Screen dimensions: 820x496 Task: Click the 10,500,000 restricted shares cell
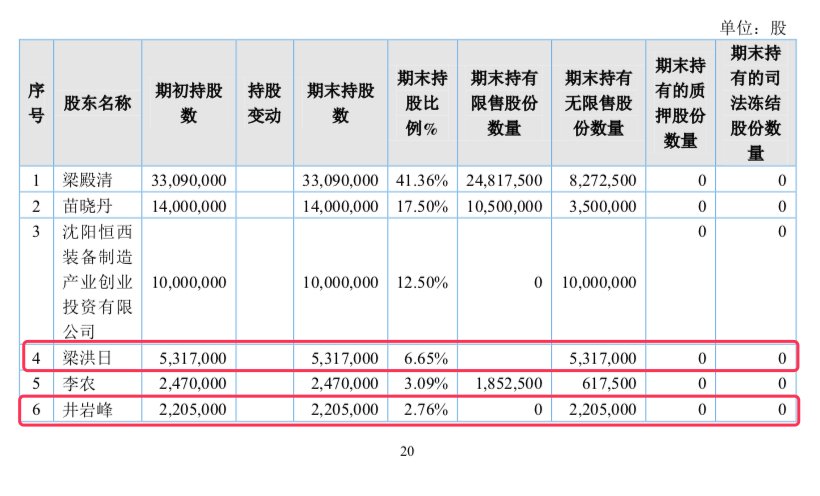(x=504, y=206)
